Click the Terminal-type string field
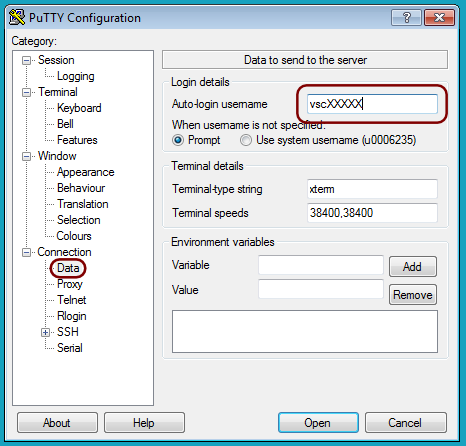Image resolution: width=466 pixels, height=446 pixels. coord(372,189)
